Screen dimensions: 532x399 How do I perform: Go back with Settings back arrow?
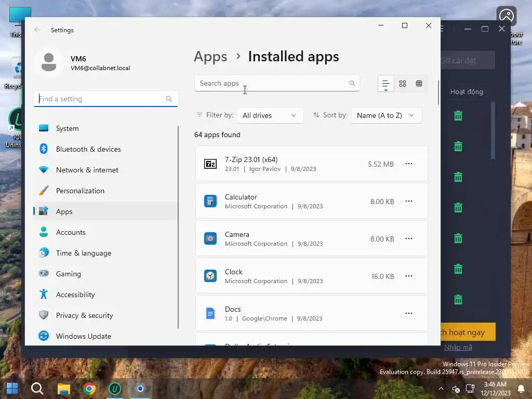pyautogui.click(x=37, y=30)
